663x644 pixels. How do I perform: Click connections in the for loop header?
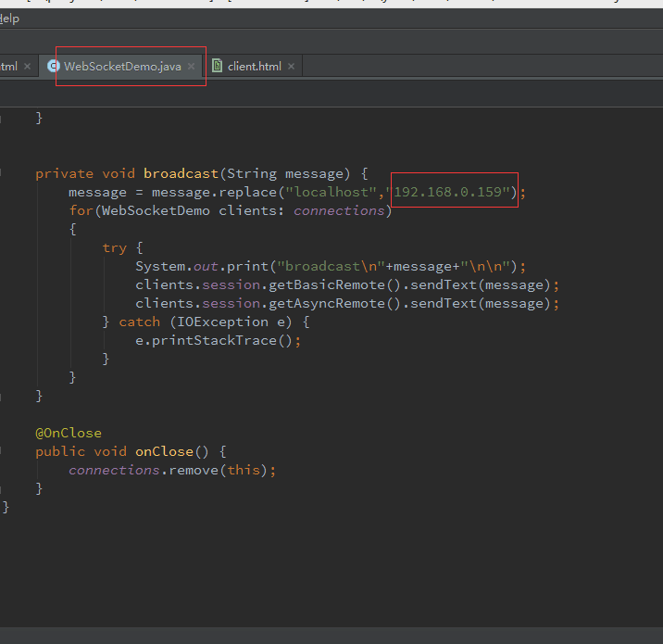pos(339,210)
